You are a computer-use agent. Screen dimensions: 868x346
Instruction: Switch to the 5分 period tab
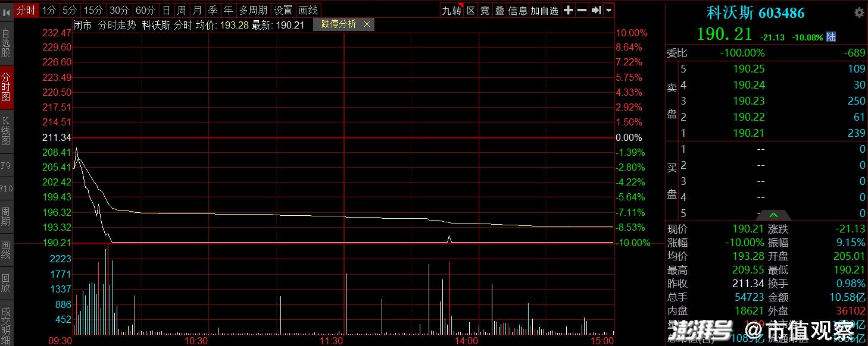click(x=70, y=10)
